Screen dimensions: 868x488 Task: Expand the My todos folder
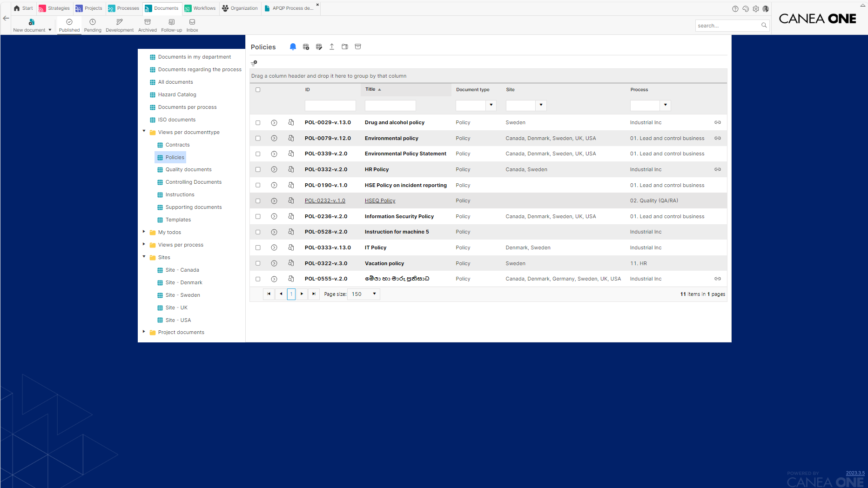point(144,232)
